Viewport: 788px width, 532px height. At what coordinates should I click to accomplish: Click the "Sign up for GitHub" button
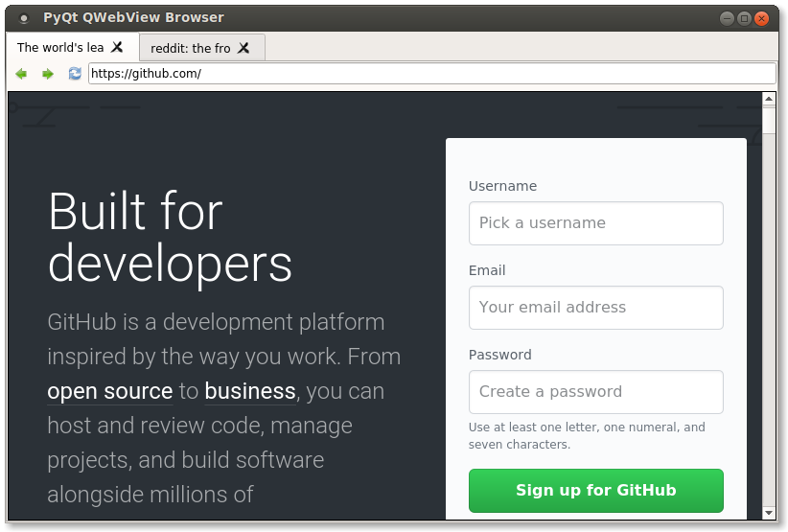(x=596, y=491)
